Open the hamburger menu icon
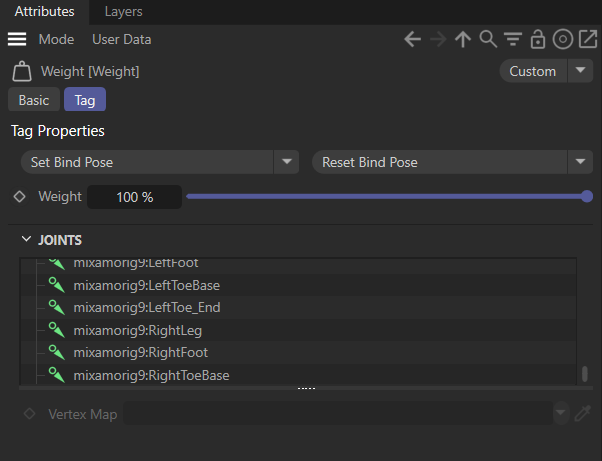602x461 pixels. click(17, 40)
